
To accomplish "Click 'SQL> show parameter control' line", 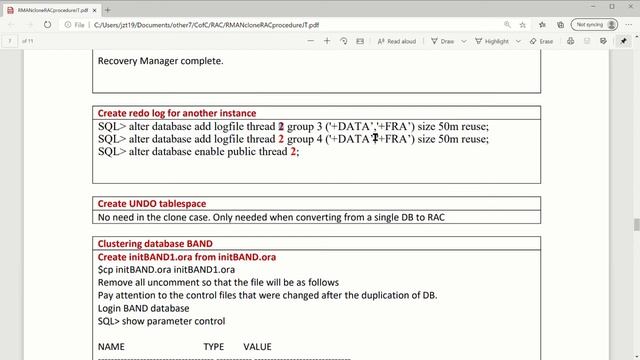I will [x=161, y=321].
